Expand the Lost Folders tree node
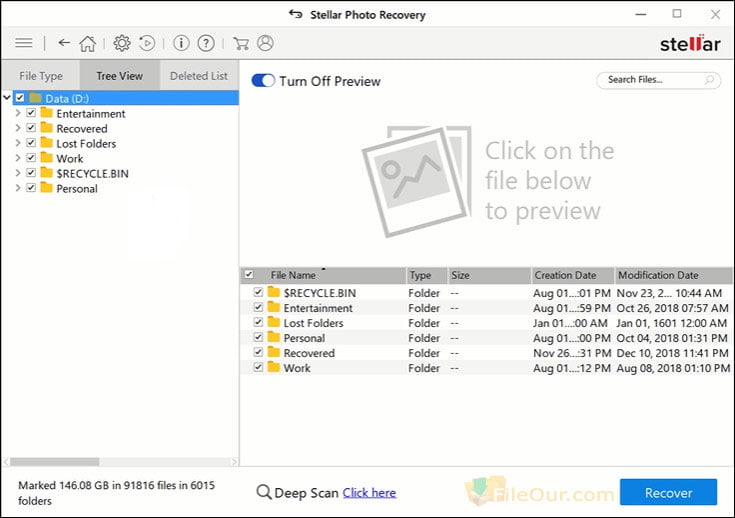 coord(18,143)
